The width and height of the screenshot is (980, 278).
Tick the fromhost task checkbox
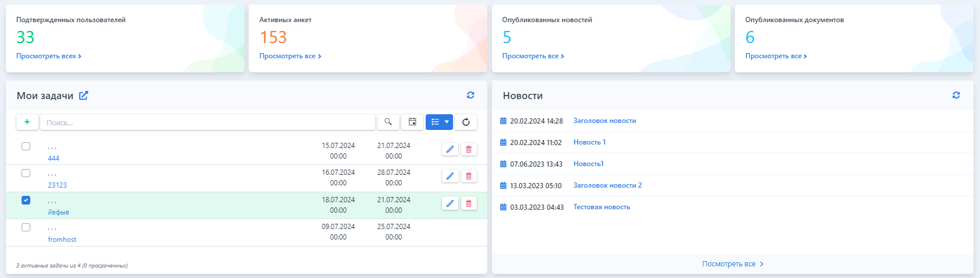coord(26,227)
